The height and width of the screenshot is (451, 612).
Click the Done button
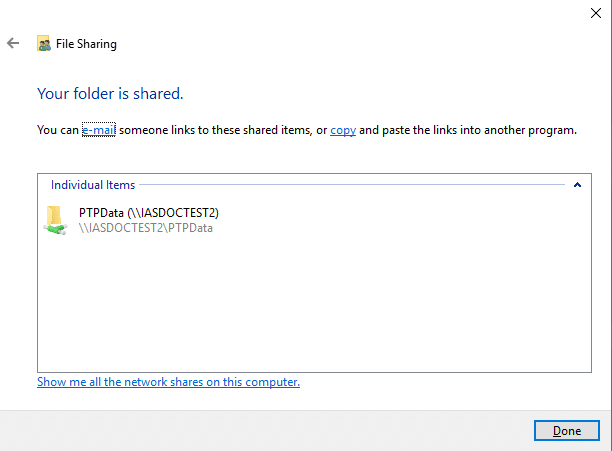click(x=567, y=430)
